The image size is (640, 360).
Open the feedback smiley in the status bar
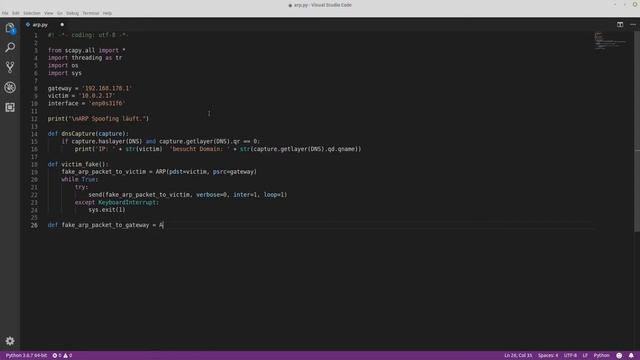point(619,356)
